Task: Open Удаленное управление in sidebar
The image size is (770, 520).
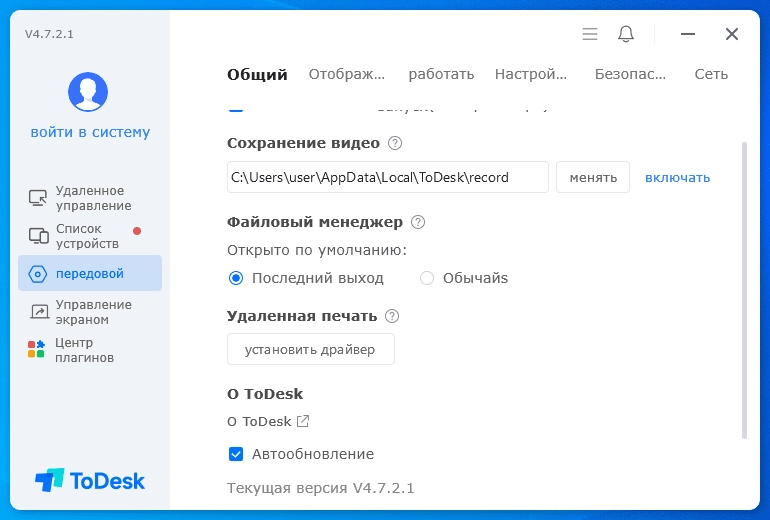Action: 90,198
